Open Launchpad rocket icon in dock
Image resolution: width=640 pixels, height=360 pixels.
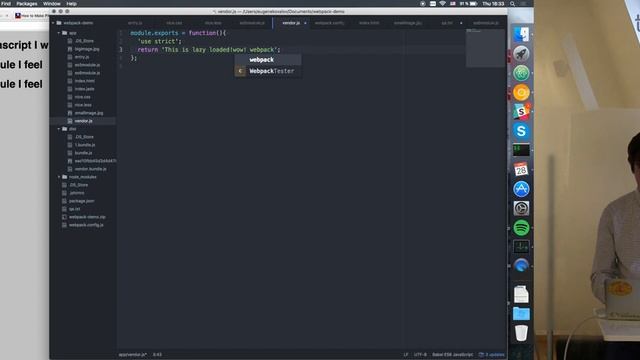tap(521, 53)
